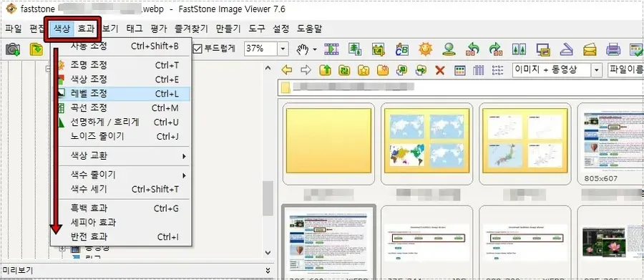The width and height of the screenshot is (644, 280).
Task: Open the 이미지 + 동영상 filter dropdown
Action: [597, 70]
